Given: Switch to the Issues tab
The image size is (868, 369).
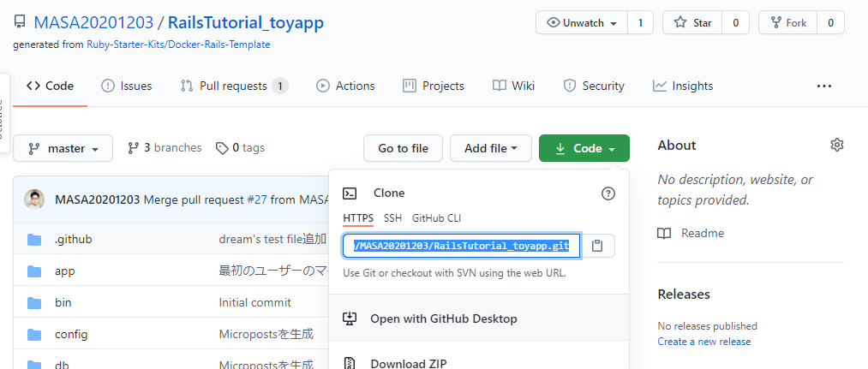Looking at the screenshot, I should pyautogui.click(x=126, y=86).
